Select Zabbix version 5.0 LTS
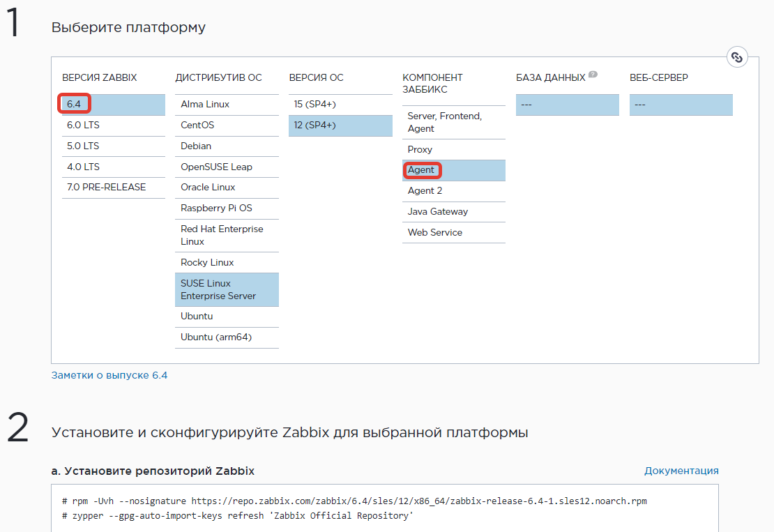Viewport: 774px width, 532px height. (83, 146)
